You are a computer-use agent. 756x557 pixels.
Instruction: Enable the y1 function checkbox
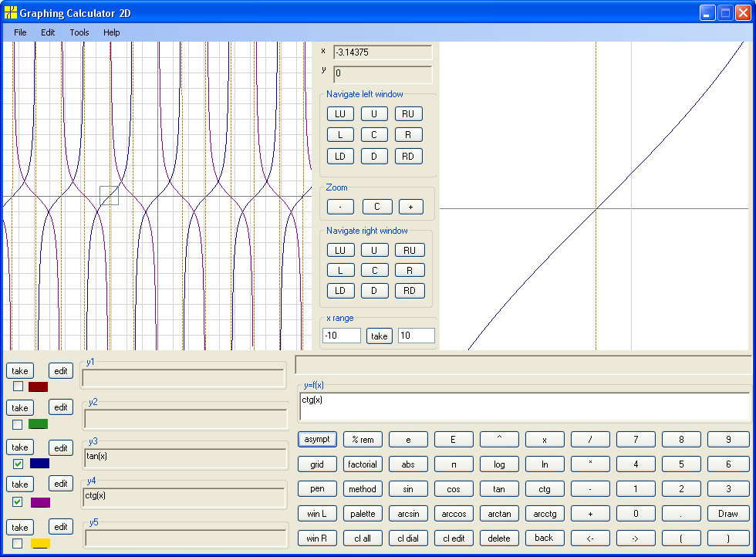18,387
